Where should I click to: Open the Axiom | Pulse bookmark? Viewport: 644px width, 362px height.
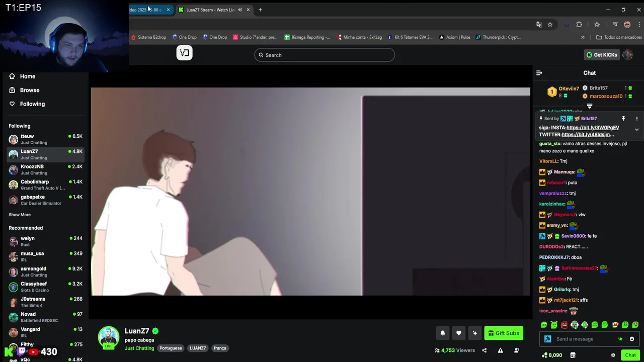[454, 37]
